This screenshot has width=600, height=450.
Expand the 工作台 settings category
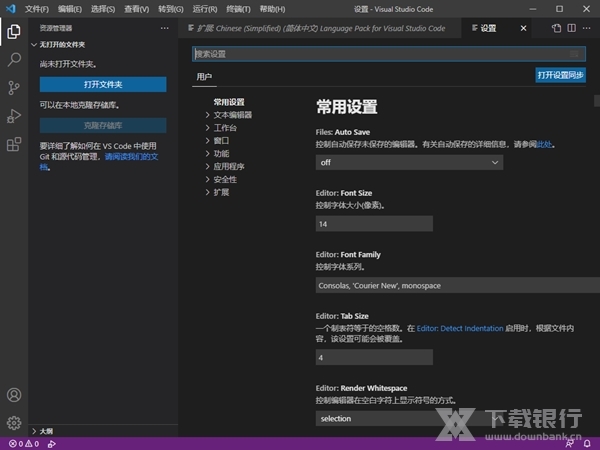click(225, 128)
